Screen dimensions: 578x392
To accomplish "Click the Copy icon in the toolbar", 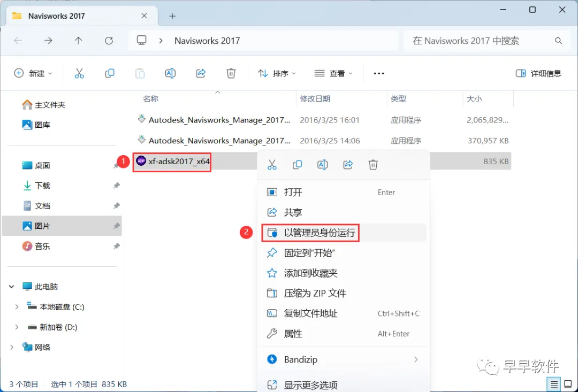I will [x=110, y=73].
